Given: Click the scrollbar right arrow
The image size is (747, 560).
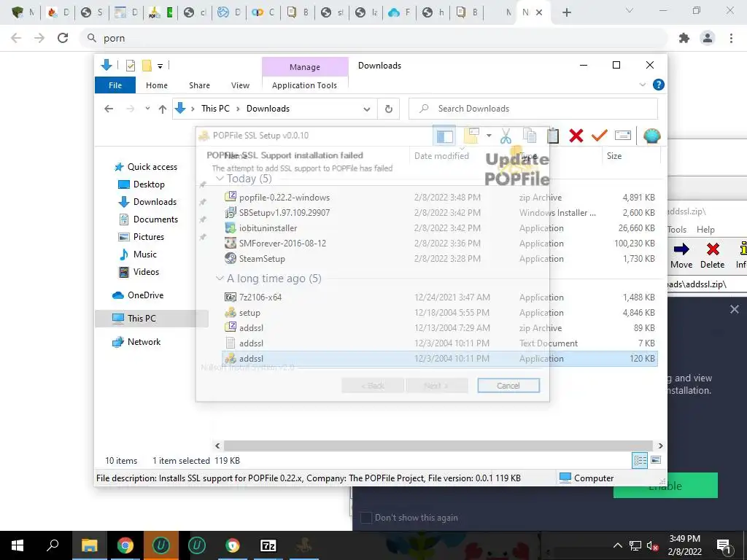Looking at the screenshot, I should click(660, 446).
